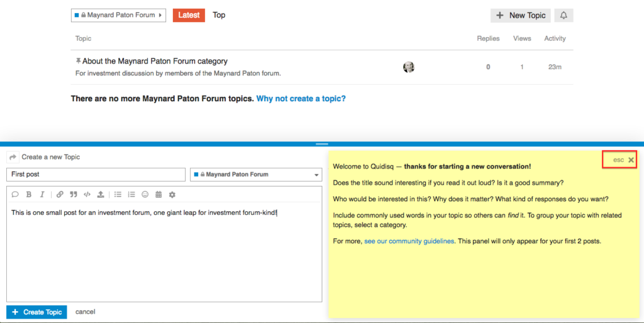Close the yellow welcome tips panel
644x323 pixels.
coord(631,160)
